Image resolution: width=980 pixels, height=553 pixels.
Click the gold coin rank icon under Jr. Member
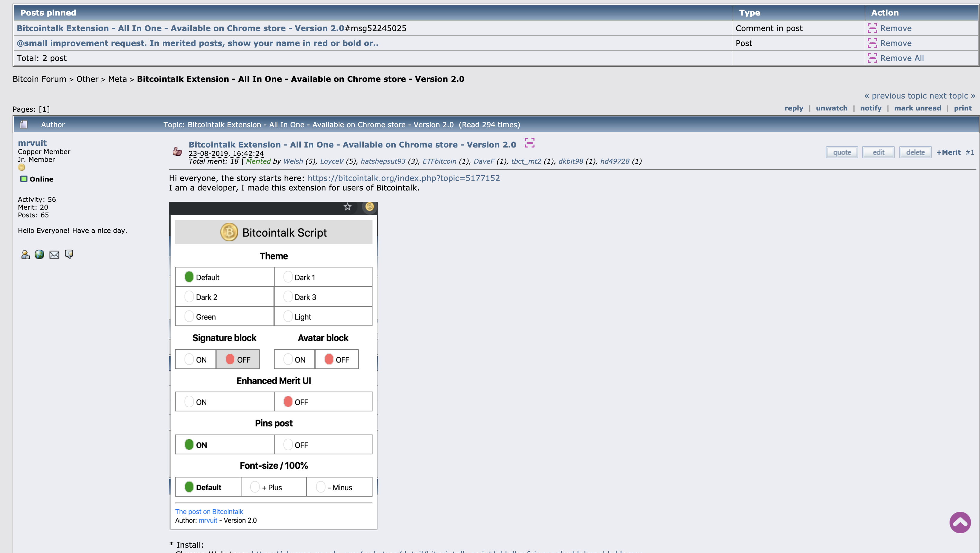point(22,167)
